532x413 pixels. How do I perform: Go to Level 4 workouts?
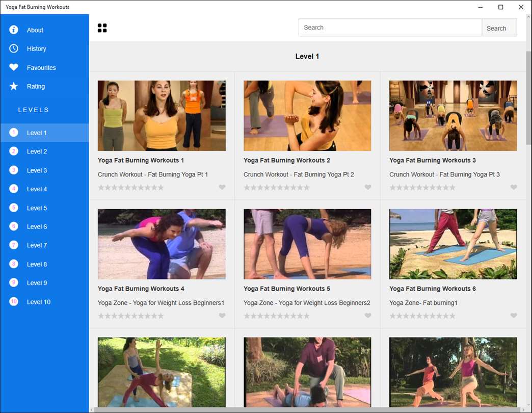pyautogui.click(x=44, y=189)
